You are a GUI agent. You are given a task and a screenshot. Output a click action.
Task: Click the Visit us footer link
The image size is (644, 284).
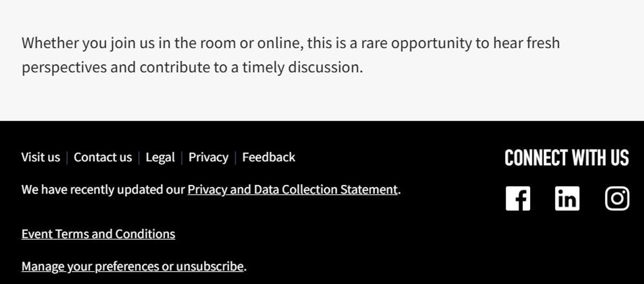click(x=41, y=158)
